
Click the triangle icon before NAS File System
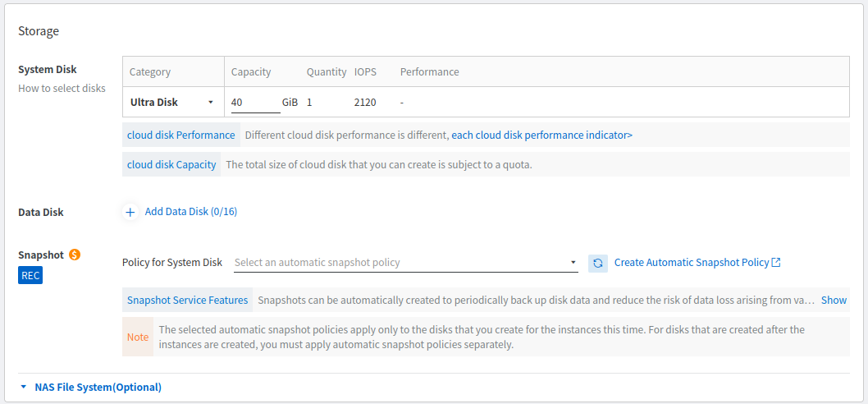(25, 387)
